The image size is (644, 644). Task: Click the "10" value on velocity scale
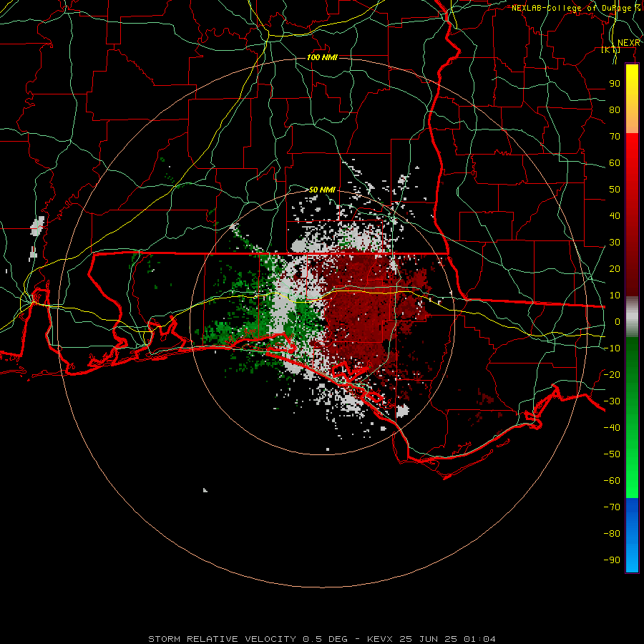[x=615, y=296]
